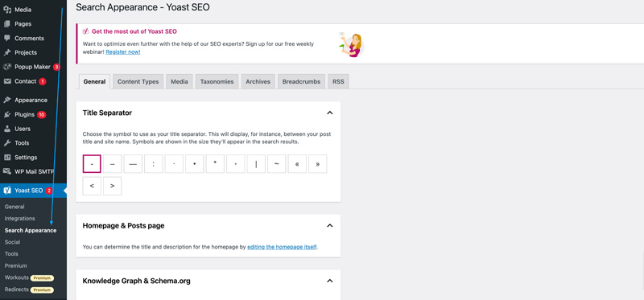Follow the Register now! link
644x300 pixels.
click(123, 52)
